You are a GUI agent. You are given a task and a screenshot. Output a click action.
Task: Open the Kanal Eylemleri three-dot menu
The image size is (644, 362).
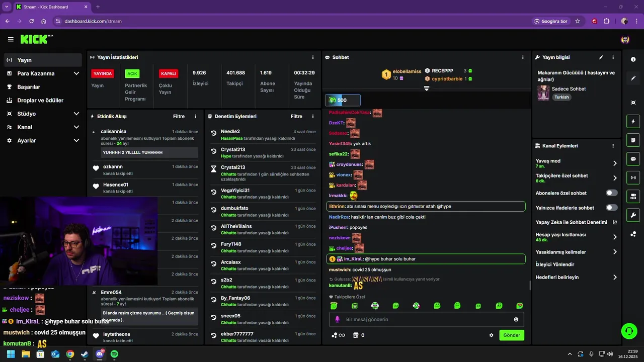(x=613, y=146)
